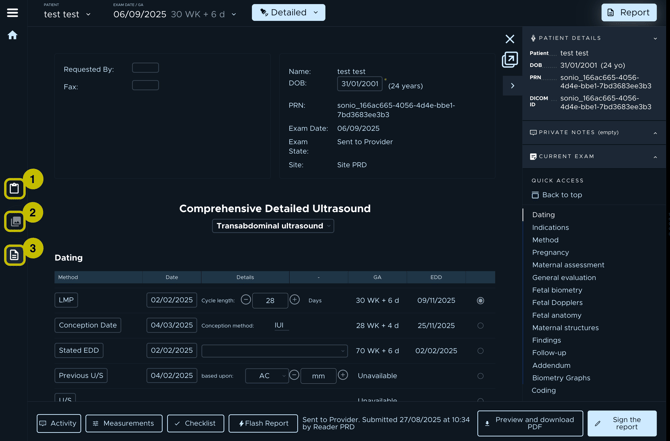Open the Measurements panel
Viewport: 670px width, 441px height.
(x=124, y=423)
